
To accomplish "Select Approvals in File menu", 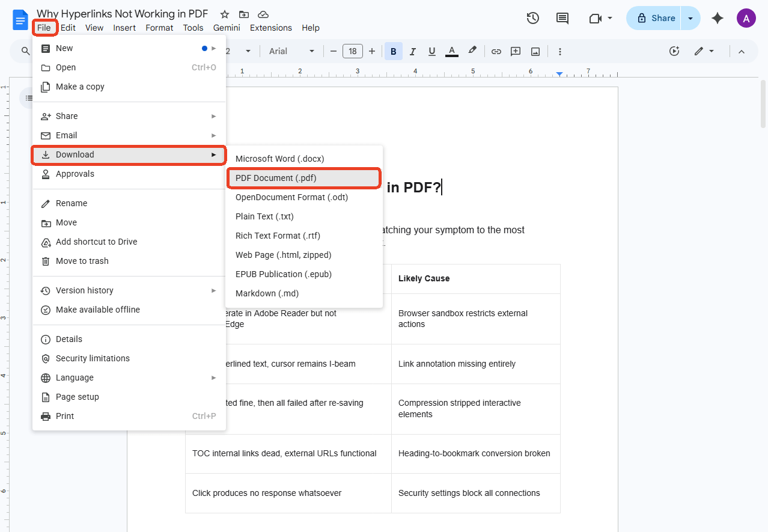I will point(129,174).
